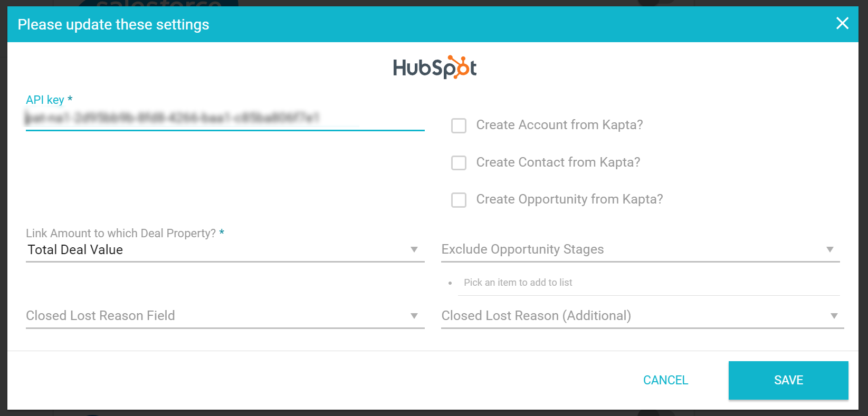Focus the API key input field
868x416 pixels.
click(225, 118)
